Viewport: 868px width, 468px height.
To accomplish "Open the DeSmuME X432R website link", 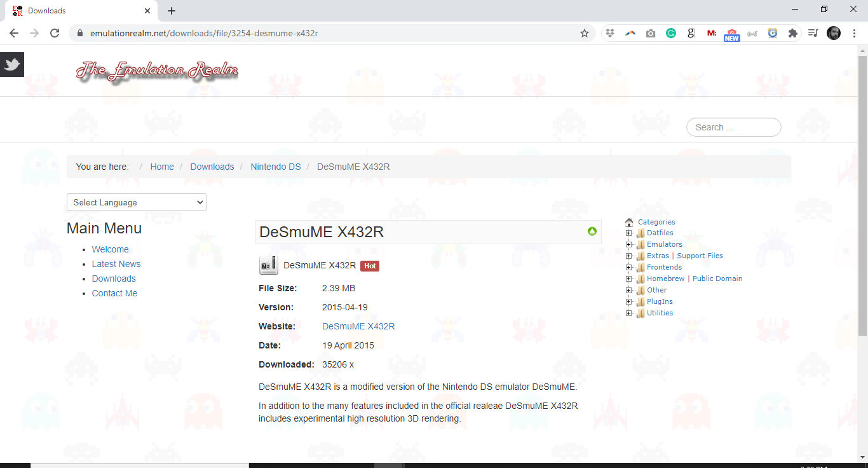I will tap(358, 326).
